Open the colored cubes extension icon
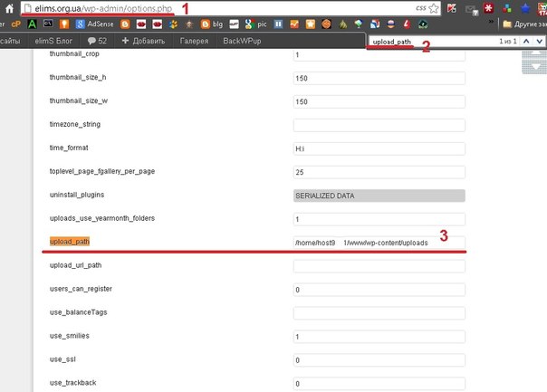This screenshot has width=547, height=392. [507, 8]
